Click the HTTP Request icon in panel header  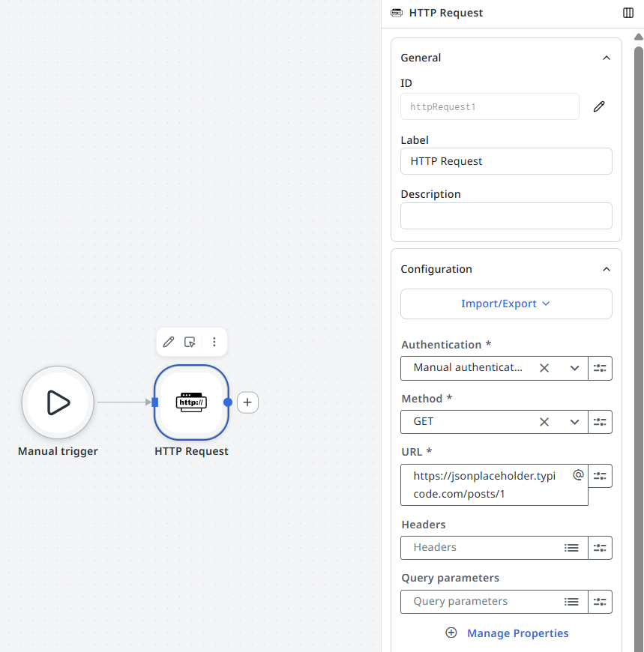397,13
